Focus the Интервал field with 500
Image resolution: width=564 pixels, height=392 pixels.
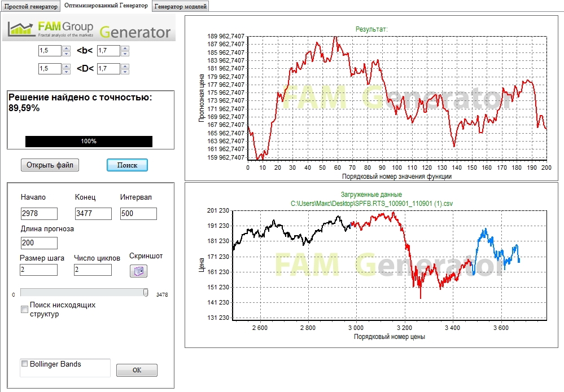tap(138, 213)
